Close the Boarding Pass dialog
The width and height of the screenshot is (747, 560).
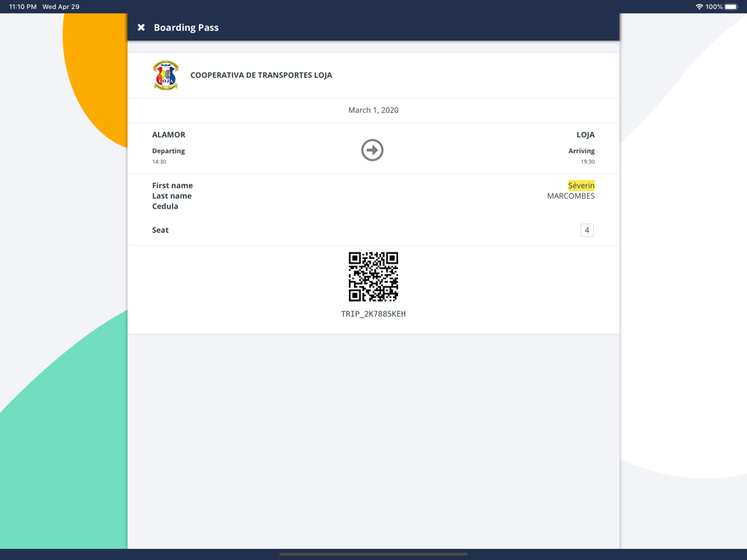[x=141, y=28]
